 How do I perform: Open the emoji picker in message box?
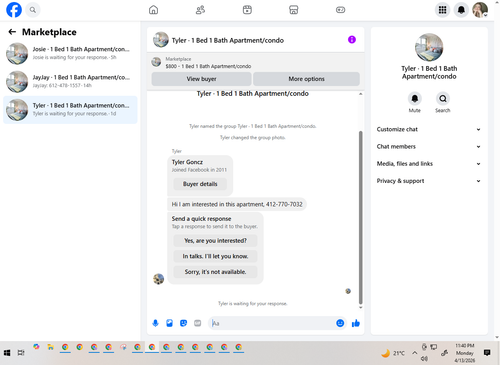(340, 323)
